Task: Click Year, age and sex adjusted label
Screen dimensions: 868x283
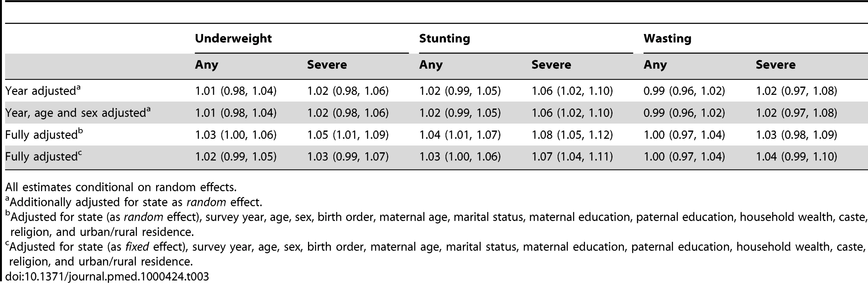Action: (x=78, y=112)
